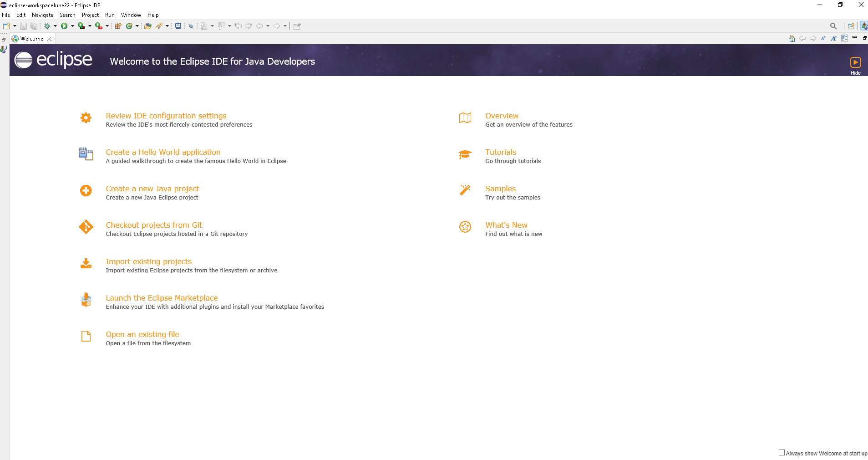868x460 pixels.
Task: Open Create a Hello World application link
Action: pos(163,152)
